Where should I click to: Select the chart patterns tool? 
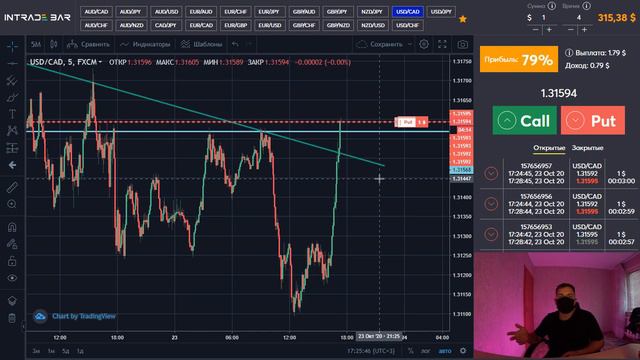(x=12, y=131)
